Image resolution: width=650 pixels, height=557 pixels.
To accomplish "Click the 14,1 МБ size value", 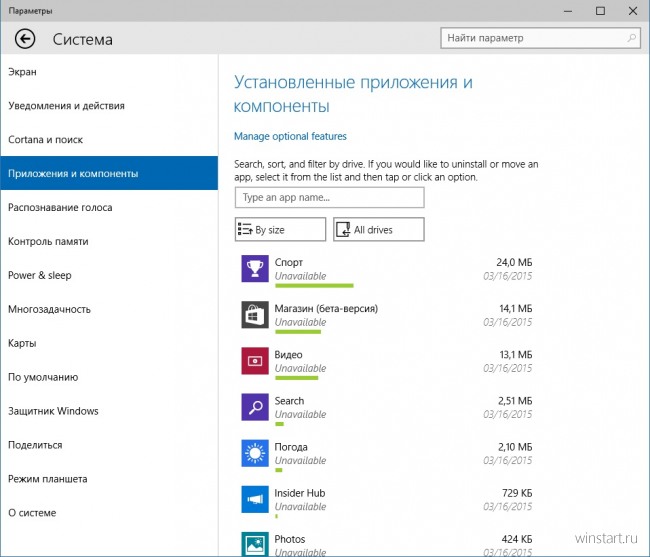I will [x=516, y=309].
